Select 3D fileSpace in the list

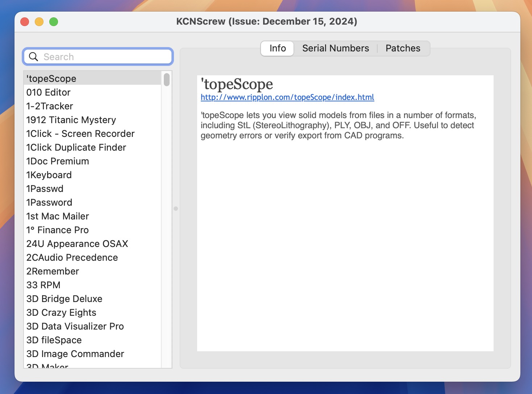92,340
